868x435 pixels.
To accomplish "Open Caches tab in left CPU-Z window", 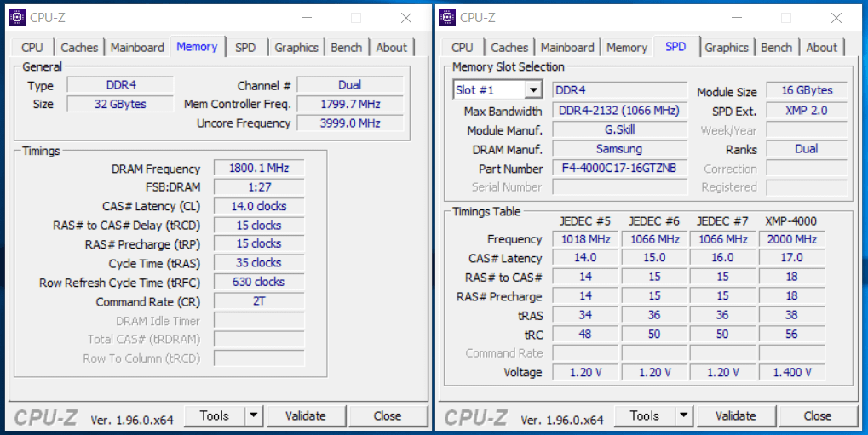I will pyautogui.click(x=79, y=48).
